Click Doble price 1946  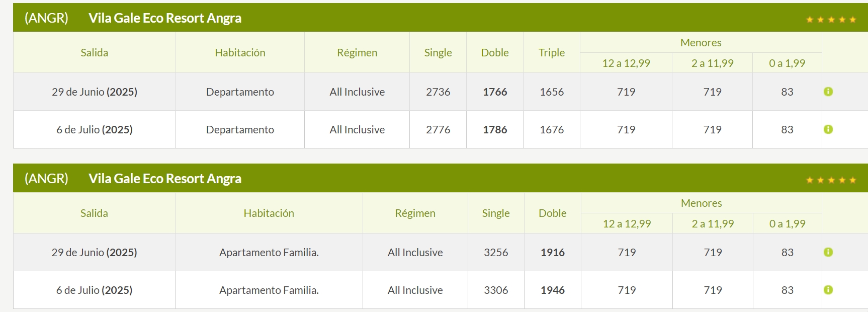[x=553, y=290]
